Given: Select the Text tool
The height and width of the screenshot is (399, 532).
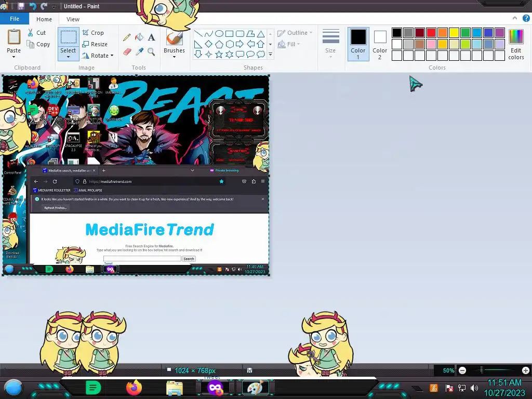Looking at the screenshot, I should pos(151,37).
